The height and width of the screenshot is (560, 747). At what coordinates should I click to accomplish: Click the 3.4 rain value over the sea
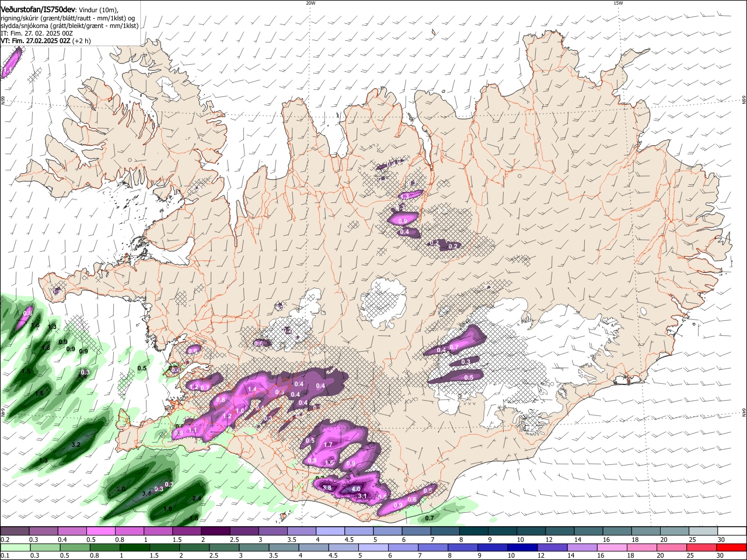click(146, 494)
